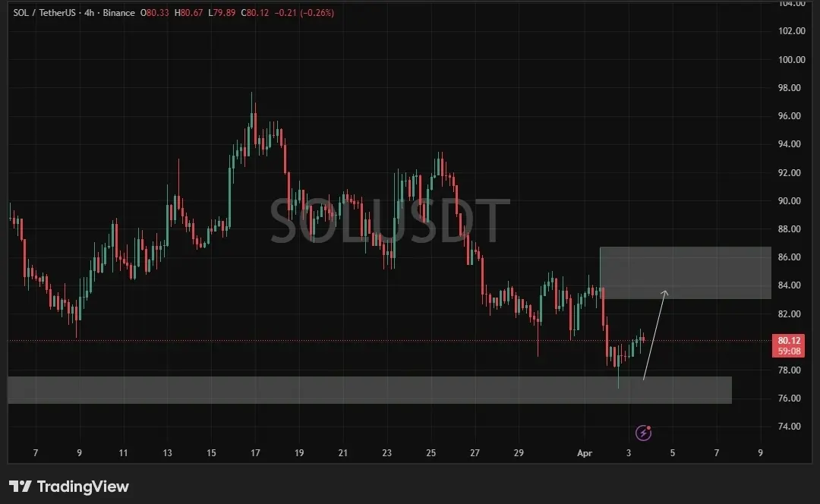
Task: Click the high value H80.67
Action: click(188, 13)
